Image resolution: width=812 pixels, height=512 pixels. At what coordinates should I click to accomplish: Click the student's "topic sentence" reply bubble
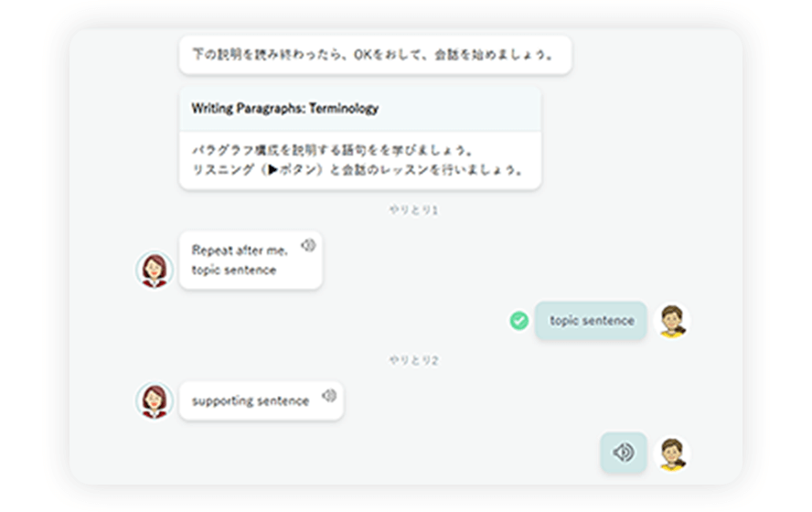[x=591, y=321]
